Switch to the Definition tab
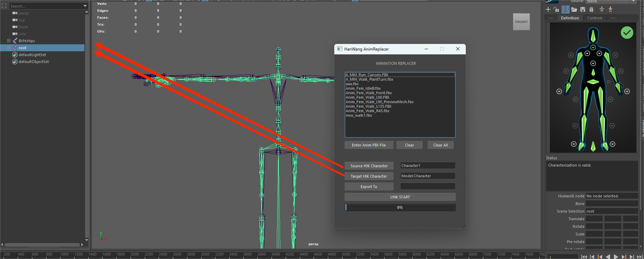 tap(570, 18)
